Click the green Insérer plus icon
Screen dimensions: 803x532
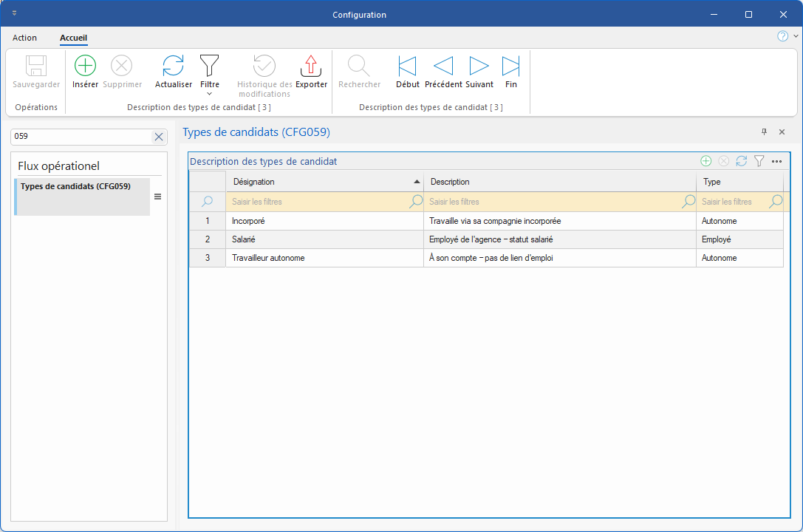(x=85, y=66)
